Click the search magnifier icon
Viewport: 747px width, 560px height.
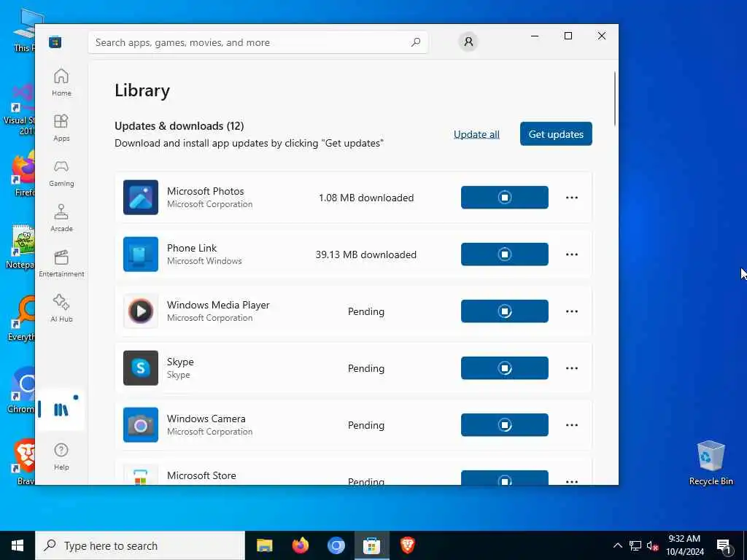click(x=416, y=42)
